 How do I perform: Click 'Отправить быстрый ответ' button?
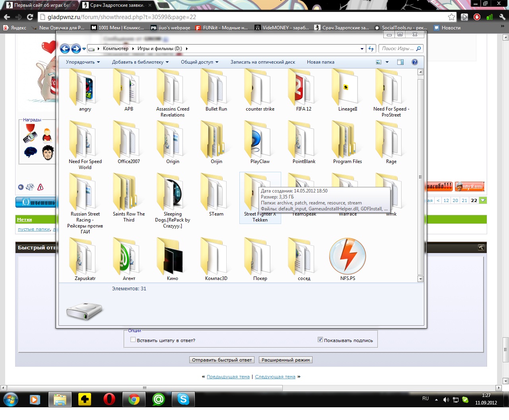[222, 360]
